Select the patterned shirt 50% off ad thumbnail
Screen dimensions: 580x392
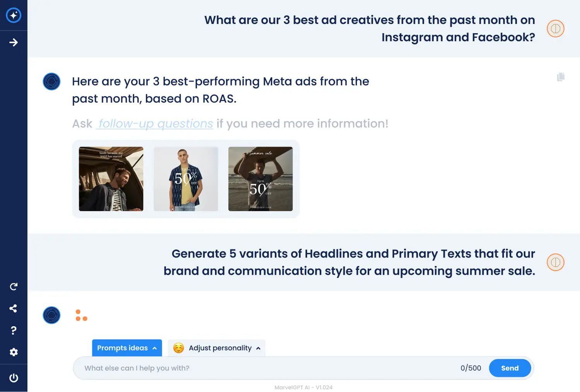(x=186, y=179)
